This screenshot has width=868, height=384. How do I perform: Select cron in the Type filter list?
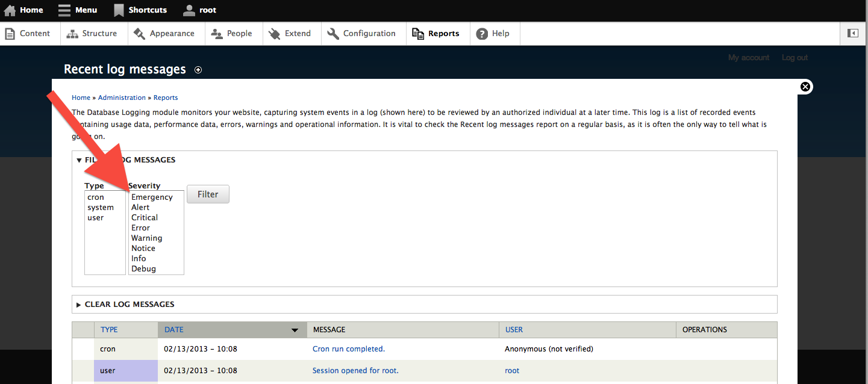(x=96, y=197)
